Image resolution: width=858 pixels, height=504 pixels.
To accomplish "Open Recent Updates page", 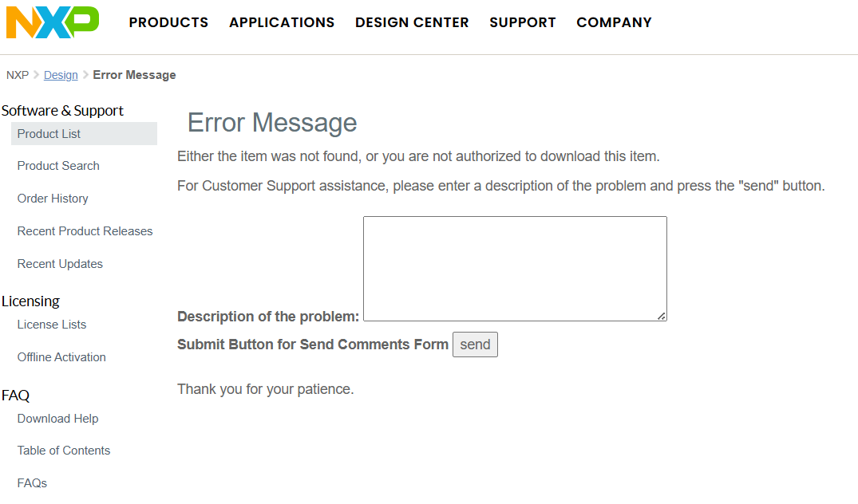I will point(60,264).
